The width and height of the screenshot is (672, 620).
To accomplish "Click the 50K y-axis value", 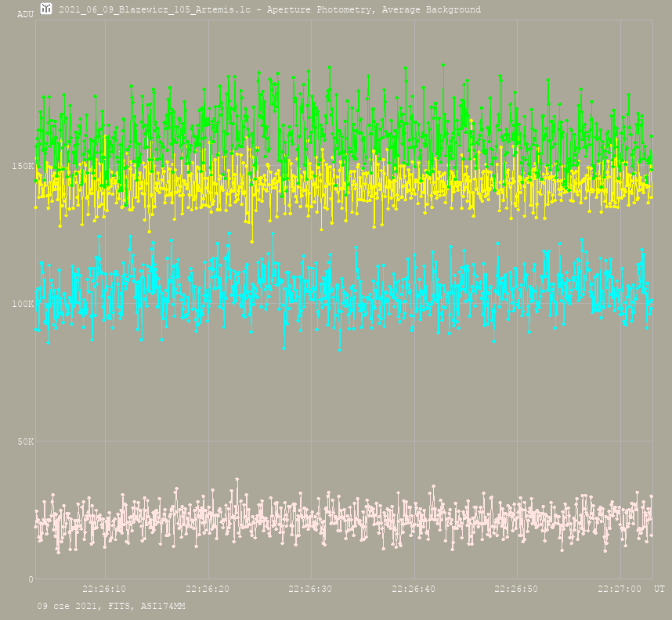I will pyautogui.click(x=25, y=442).
